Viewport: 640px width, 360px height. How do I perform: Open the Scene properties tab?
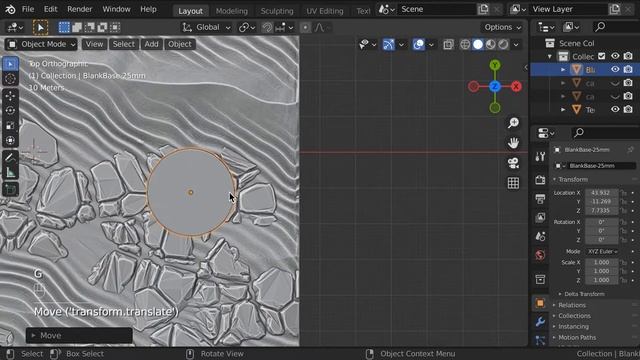click(540, 236)
